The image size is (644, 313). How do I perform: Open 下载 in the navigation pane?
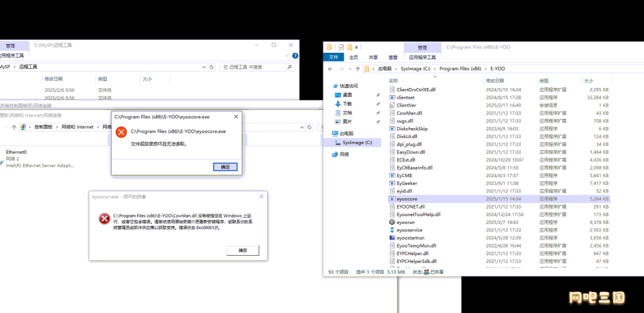pyautogui.click(x=347, y=104)
